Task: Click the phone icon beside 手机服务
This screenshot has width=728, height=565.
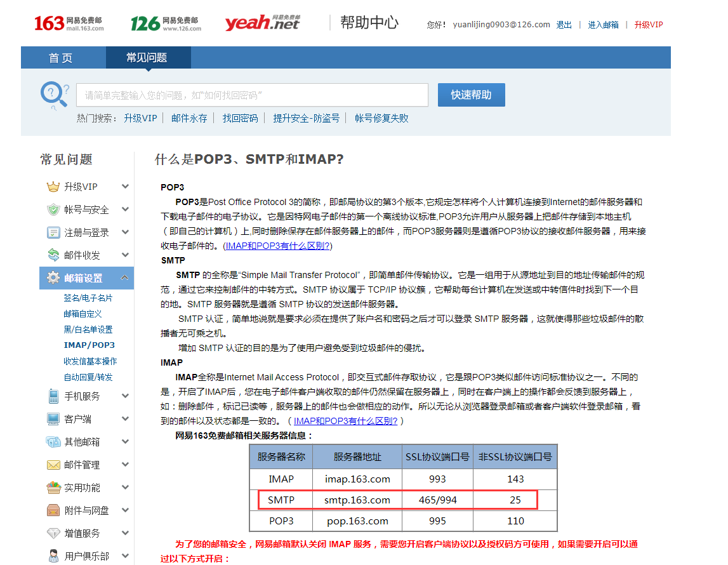Action: coord(53,396)
